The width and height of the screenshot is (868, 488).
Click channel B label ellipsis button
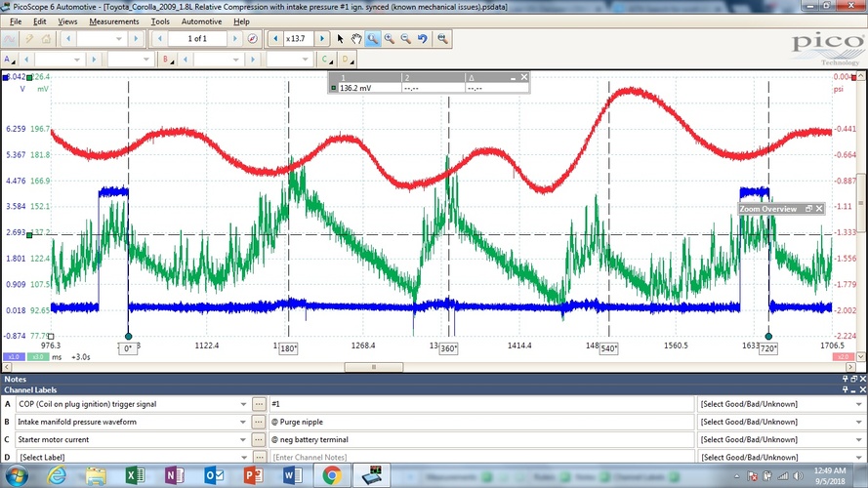[x=259, y=423]
